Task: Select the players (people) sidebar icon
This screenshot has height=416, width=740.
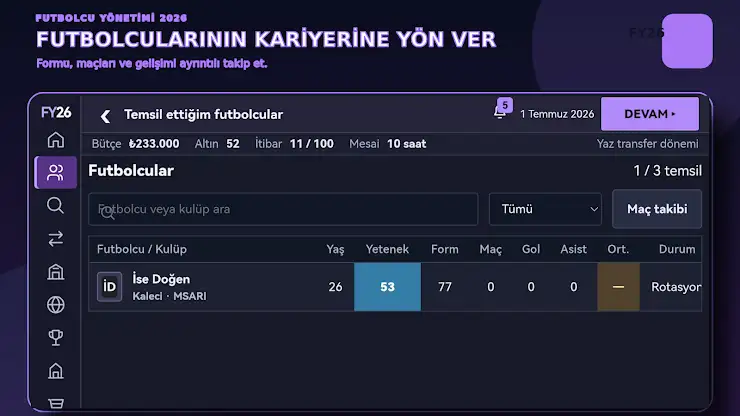Action: [x=56, y=173]
